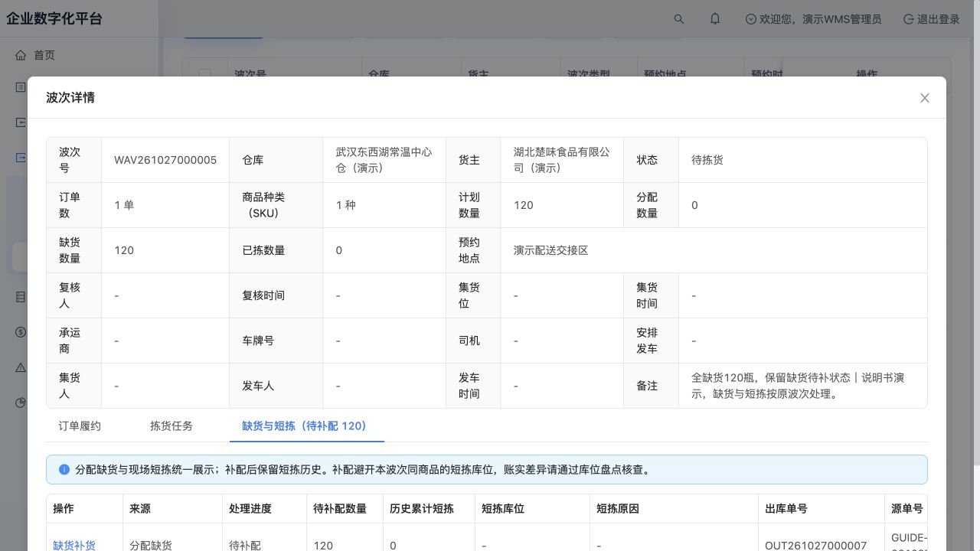Click the warehouse value 武汉东西湖常温中心仓（演示）

pyautogui.click(x=384, y=160)
